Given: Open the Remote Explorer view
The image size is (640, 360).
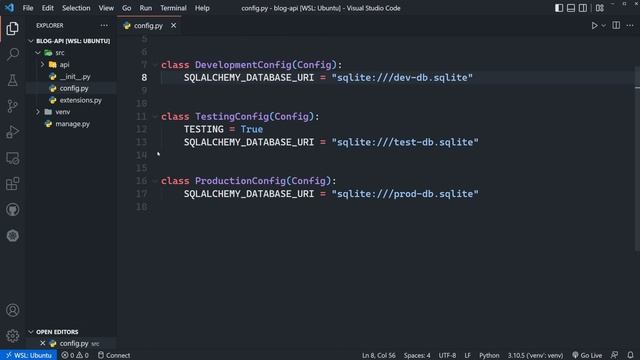Looking at the screenshot, I should click(13, 158).
